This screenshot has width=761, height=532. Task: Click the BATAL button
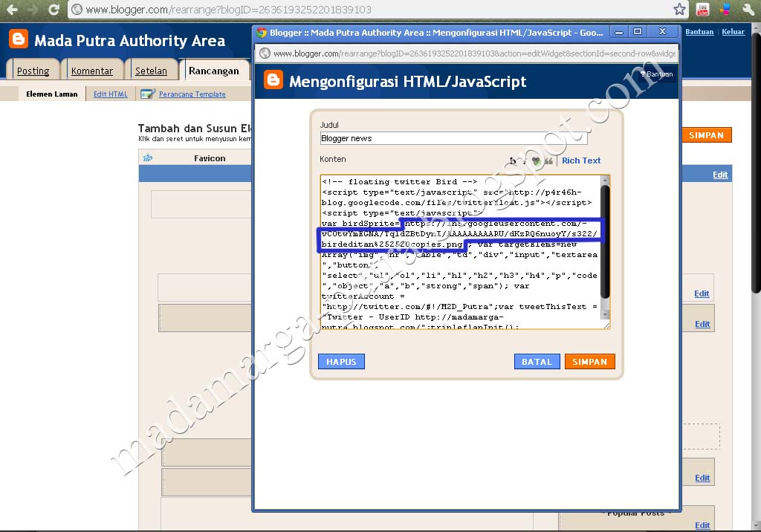coord(537,362)
